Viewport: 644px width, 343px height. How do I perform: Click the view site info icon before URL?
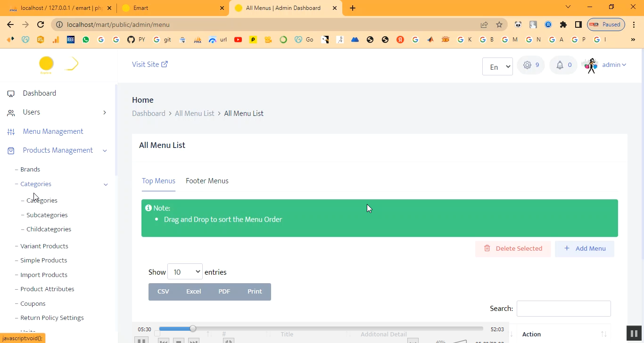point(59,24)
